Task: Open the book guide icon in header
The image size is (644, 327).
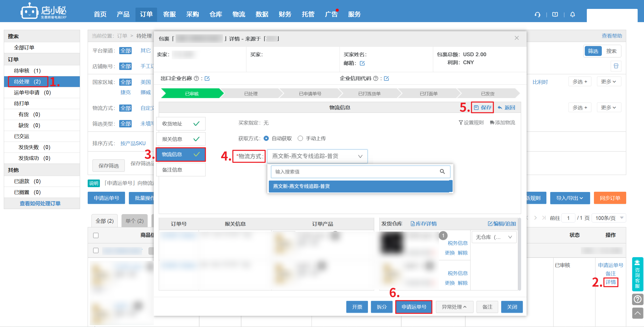Action: click(x=555, y=14)
